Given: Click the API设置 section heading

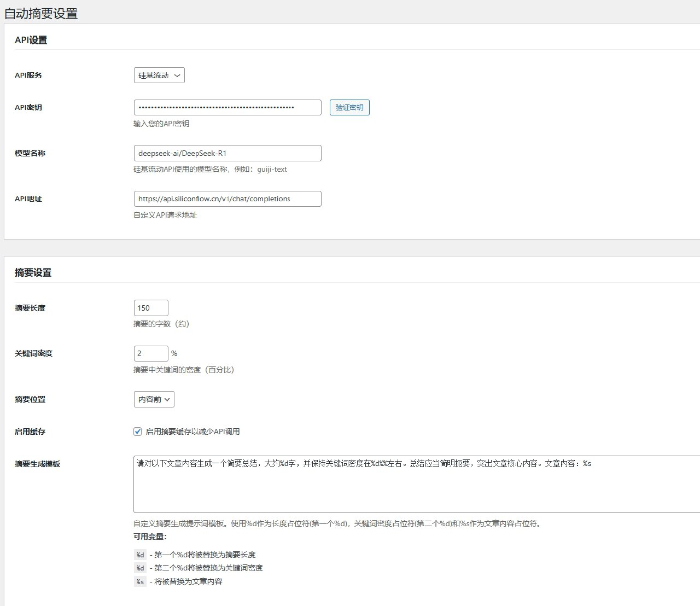Looking at the screenshot, I should pos(31,40).
